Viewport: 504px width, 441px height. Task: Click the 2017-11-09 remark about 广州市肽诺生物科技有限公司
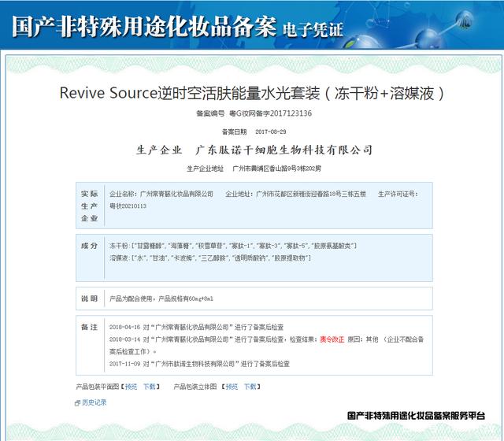199,364
